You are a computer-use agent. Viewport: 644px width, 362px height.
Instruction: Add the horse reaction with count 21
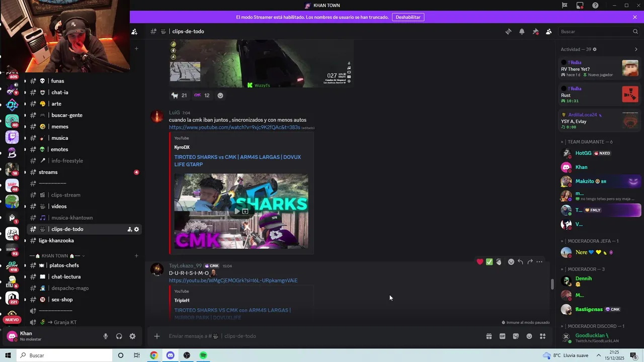point(179,96)
